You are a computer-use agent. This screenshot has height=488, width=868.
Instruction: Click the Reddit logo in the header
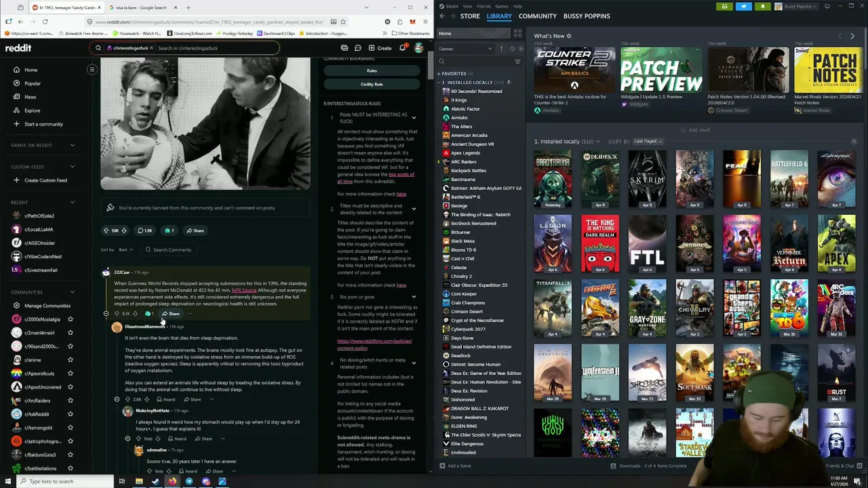pyautogui.click(x=18, y=48)
